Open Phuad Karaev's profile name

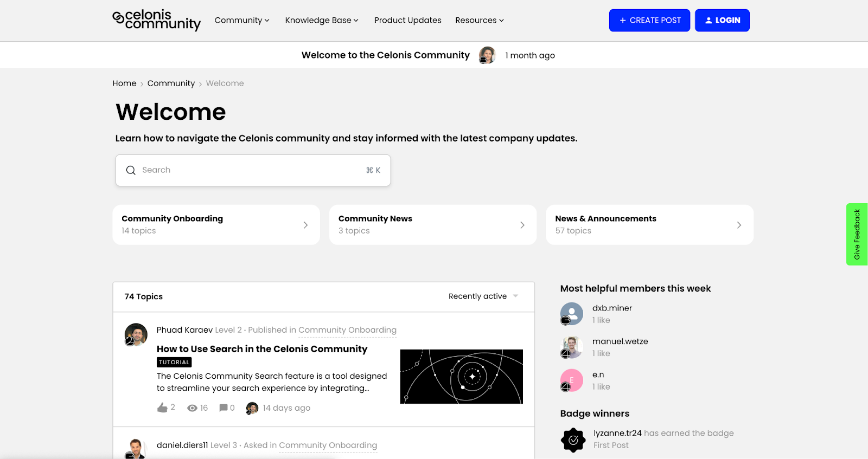click(x=184, y=330)
